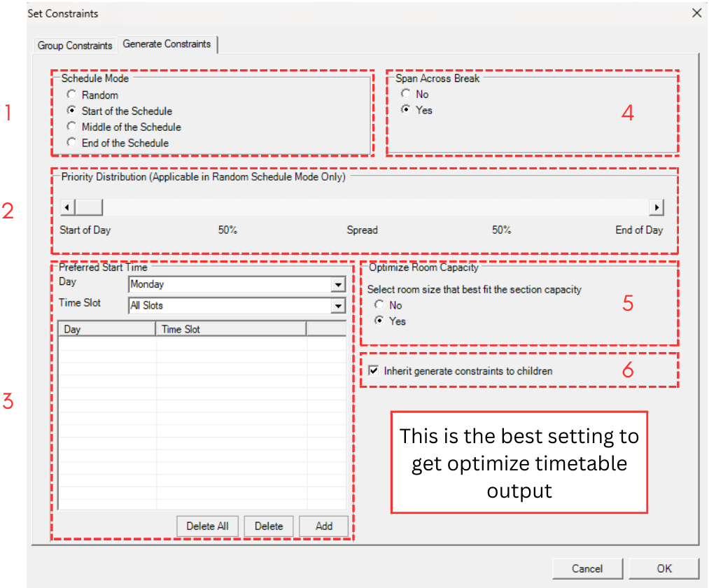Click the priority slider's right arrow
The width and height of the screenshot is (709, 588).
coord(657,207)
